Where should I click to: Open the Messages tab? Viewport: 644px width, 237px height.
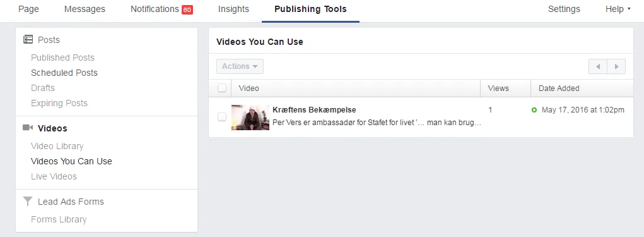click(x=85, y=9)
